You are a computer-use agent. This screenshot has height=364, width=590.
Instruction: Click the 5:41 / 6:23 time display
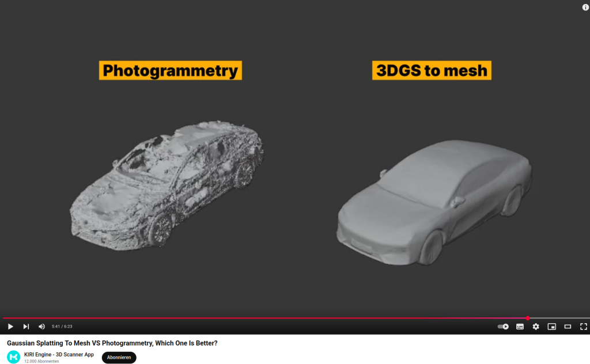[x=62, y=327]
